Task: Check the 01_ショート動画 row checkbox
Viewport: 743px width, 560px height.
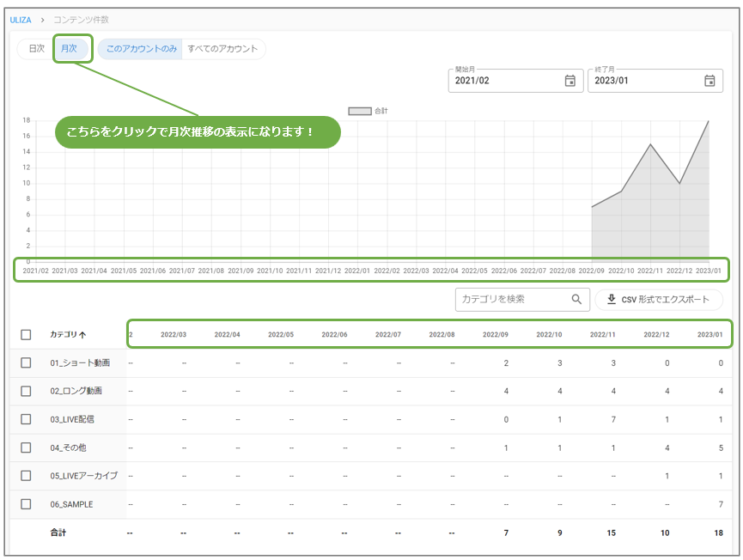Action: click(x=26, y=363)
